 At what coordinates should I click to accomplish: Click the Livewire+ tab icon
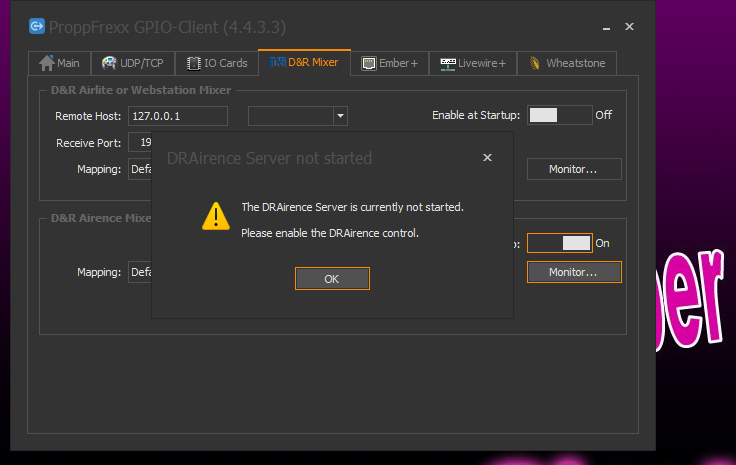(x=447, y=63)
